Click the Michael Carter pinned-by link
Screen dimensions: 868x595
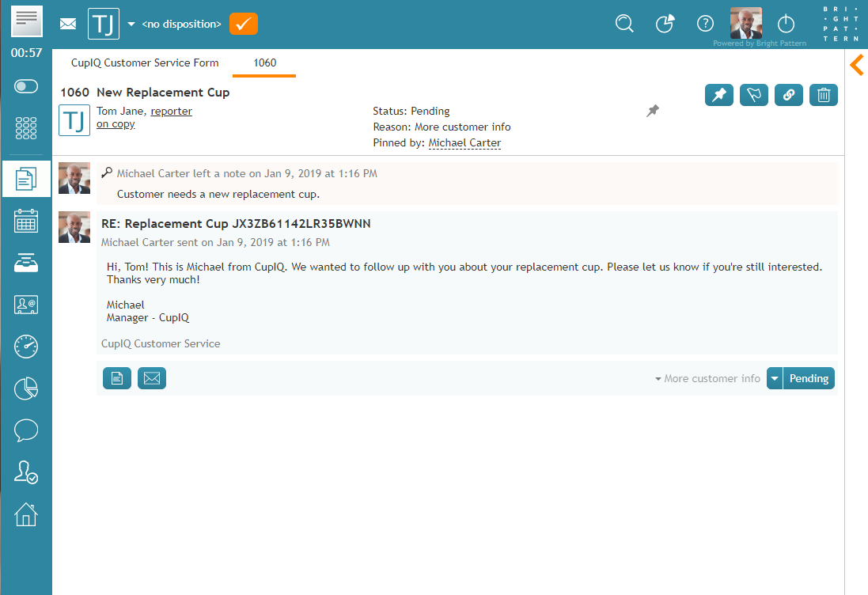click(x=464, y=142)
